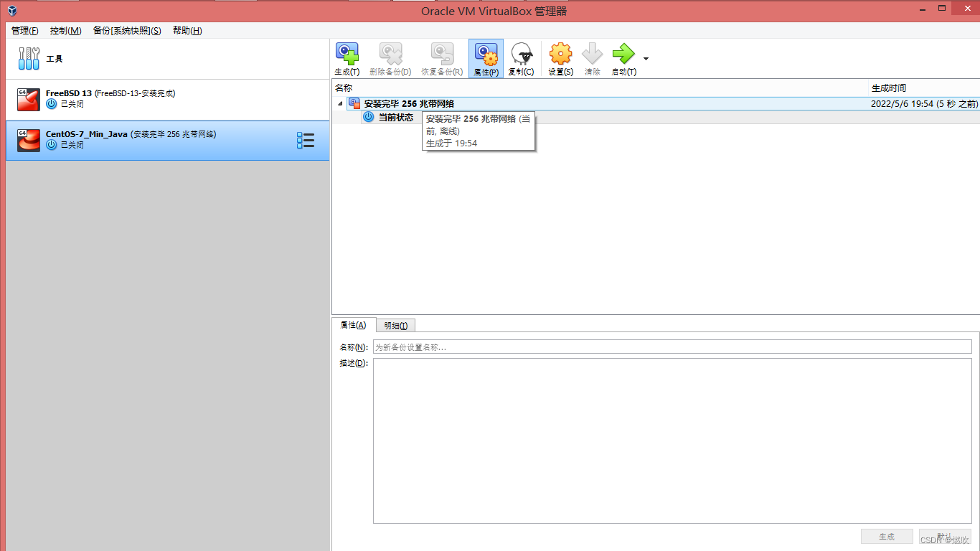Viewport: 980px width, 551px height.
Task: Open the CentOS-7_Min_Java machine tools list menu icon
Action: click(306, 141)
